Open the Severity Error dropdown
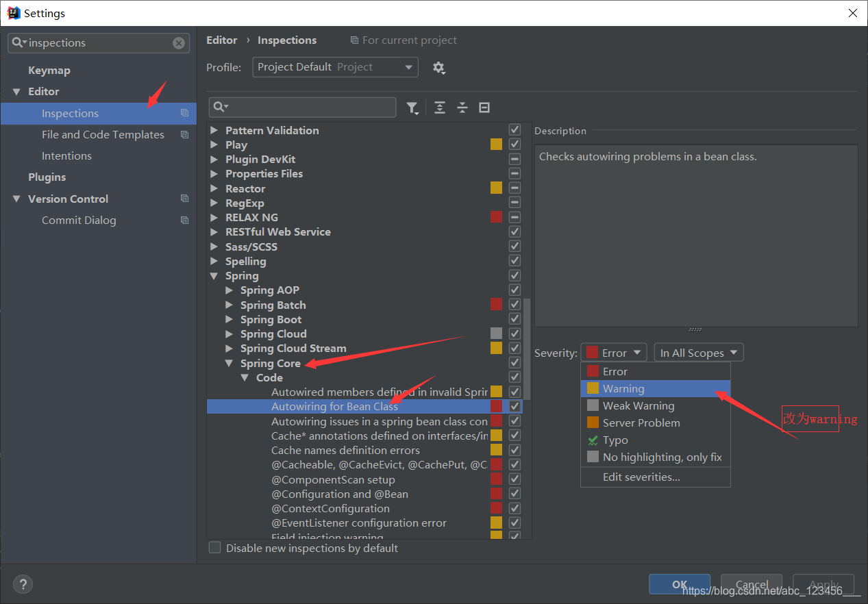 click(x=614, y=353)
